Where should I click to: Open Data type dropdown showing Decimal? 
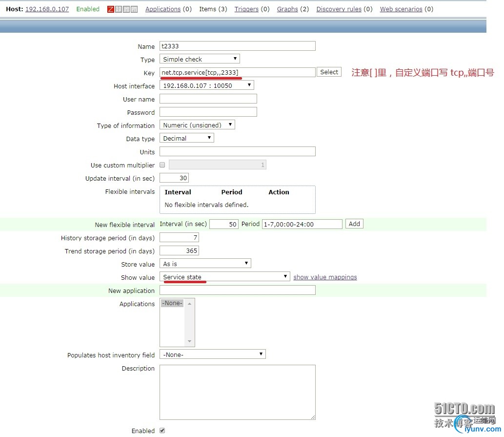click(186, 138)
